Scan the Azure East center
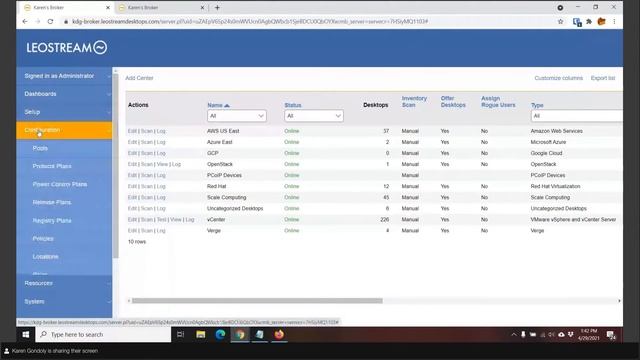This screenshot has width=640, height=360. point(147,142)
